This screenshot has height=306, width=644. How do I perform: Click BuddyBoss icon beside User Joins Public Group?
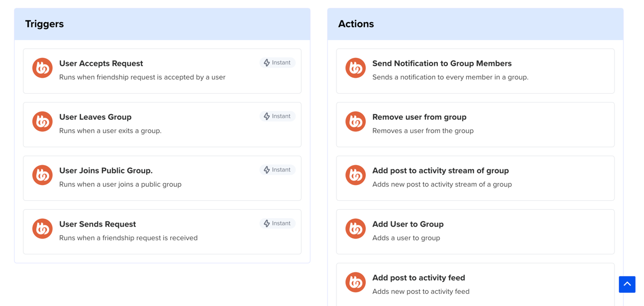[43, 175]
